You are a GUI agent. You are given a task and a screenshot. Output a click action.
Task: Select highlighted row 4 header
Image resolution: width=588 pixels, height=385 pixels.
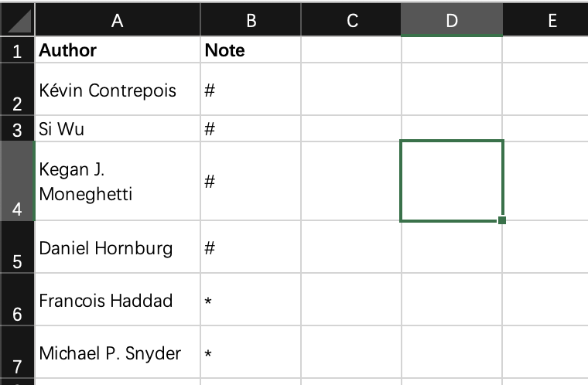click(17, 181)
